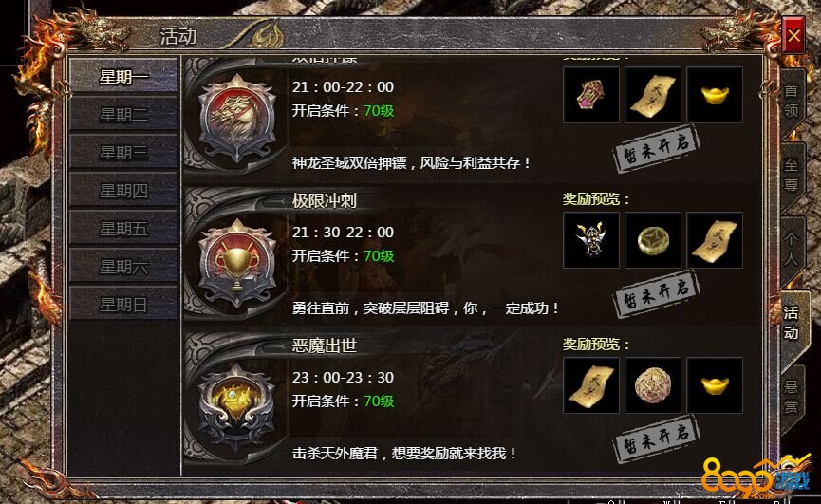Open the 悬赏 side tab

792,397
